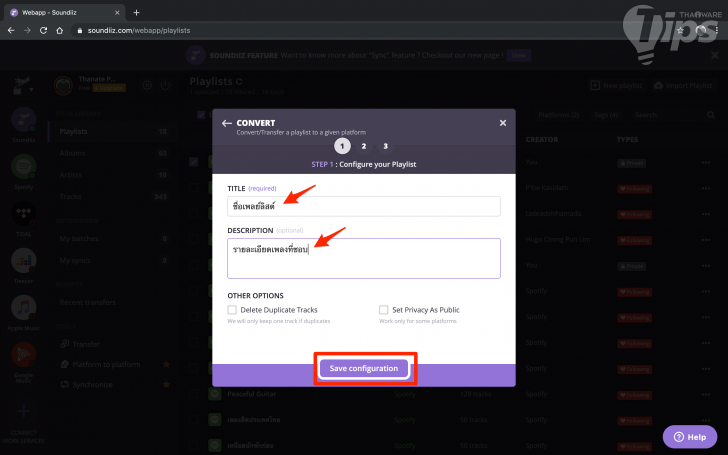This screenshot has width=728, height=455.
Task: Toggle the selected playlist row checkbox
Action: (x=193, y=161)
